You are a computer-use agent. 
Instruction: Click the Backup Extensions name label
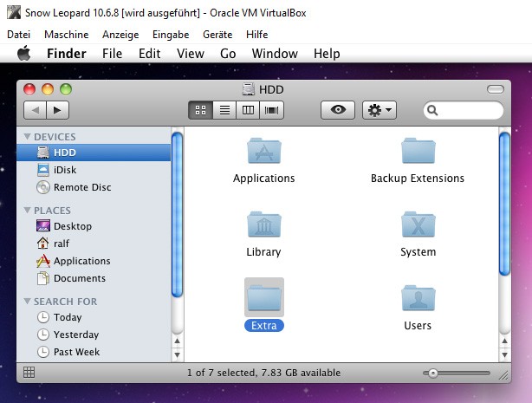click(x=418, y=179)
